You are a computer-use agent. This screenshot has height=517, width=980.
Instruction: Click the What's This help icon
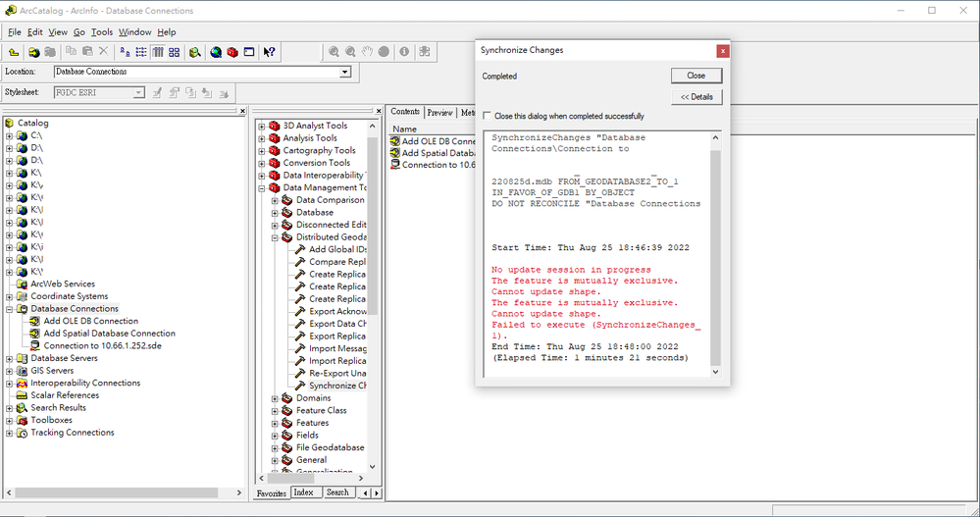(x=270, y=52)
